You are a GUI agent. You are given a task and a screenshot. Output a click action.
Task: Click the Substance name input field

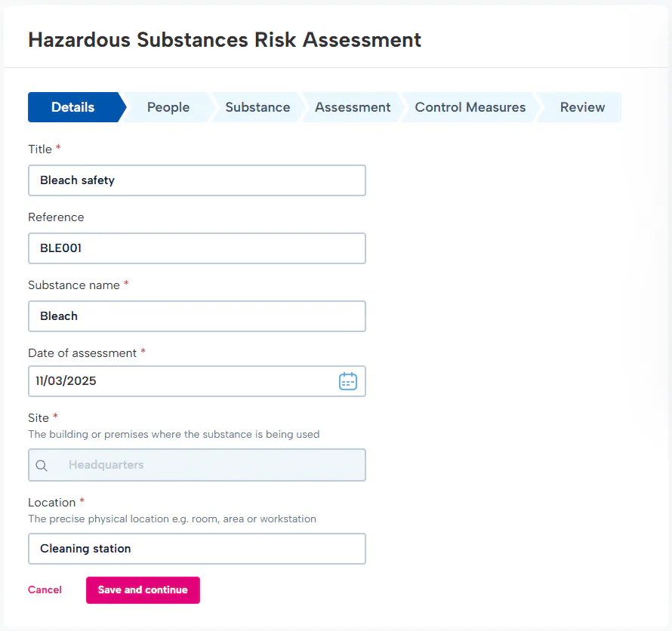click(197, 316)
